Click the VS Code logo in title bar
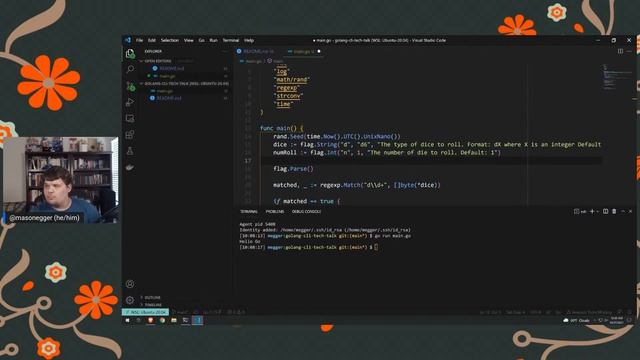The image size is (640, 360). click(x=128, y=40)
